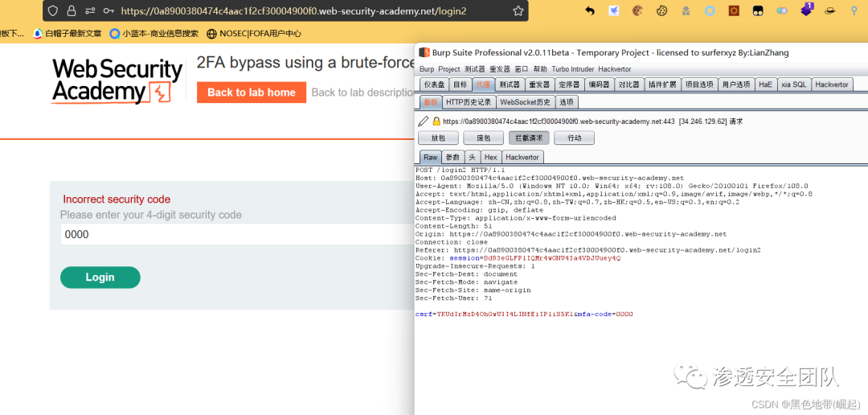Screen dimensions: 868x415
Task: Bookmark this page with the star icon
Action: [518, 10]
